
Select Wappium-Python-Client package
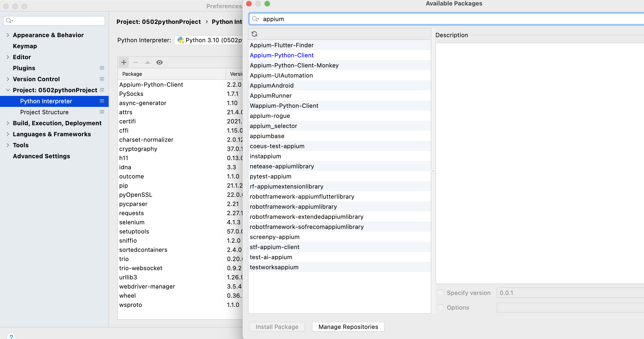(x=339, y=106)
